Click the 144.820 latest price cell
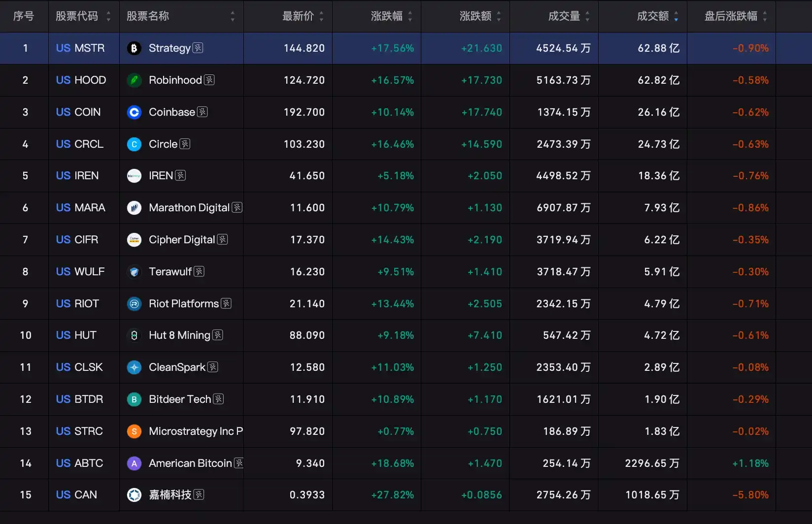The width and height of the screenshot is (812, 524). pyautogui.click(x=304, y=48)
